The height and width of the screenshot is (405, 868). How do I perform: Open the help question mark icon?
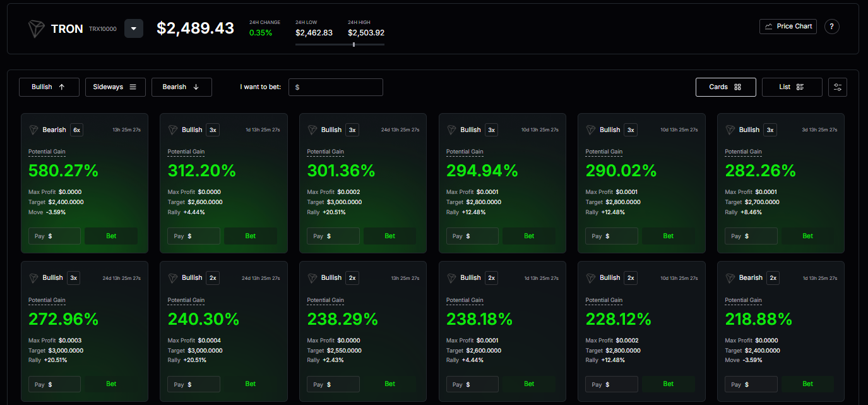(832, 27)
